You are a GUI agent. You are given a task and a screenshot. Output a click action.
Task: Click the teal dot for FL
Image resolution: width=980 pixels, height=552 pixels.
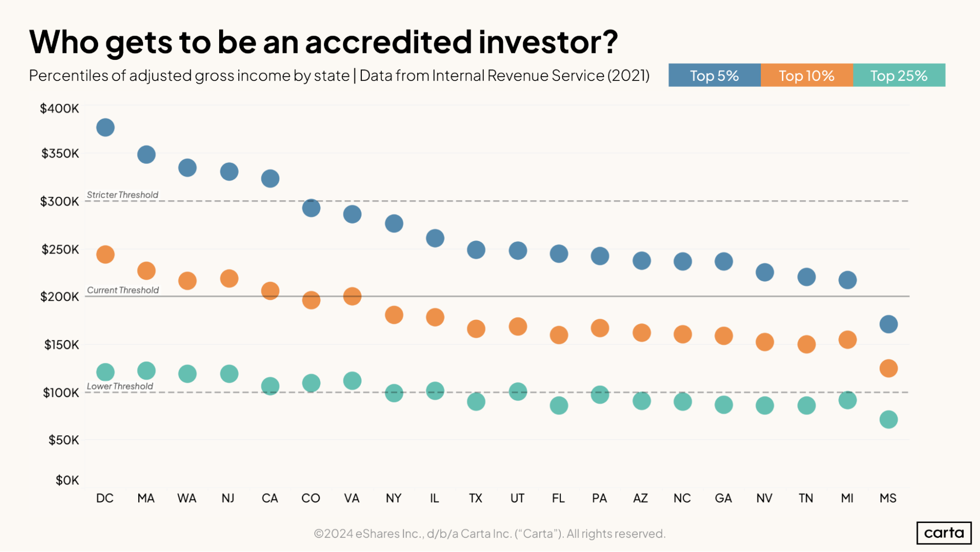[559, 405]
